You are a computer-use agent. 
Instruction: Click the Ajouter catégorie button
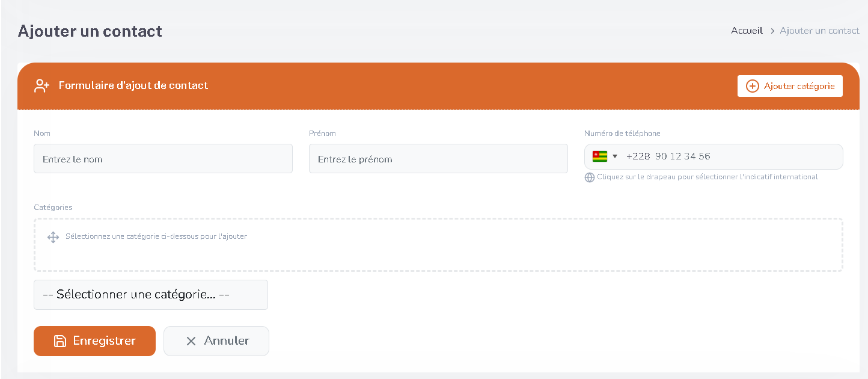(790, 86)
